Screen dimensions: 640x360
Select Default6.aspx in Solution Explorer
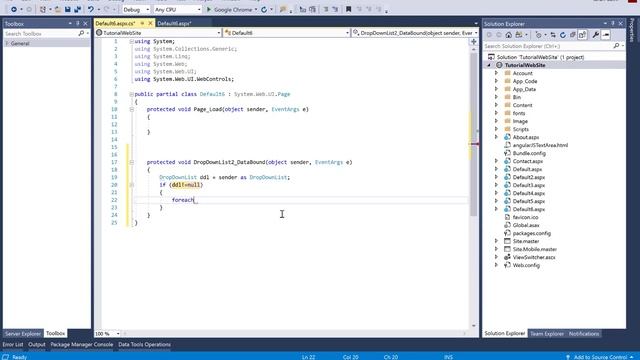tap(529, 209)
